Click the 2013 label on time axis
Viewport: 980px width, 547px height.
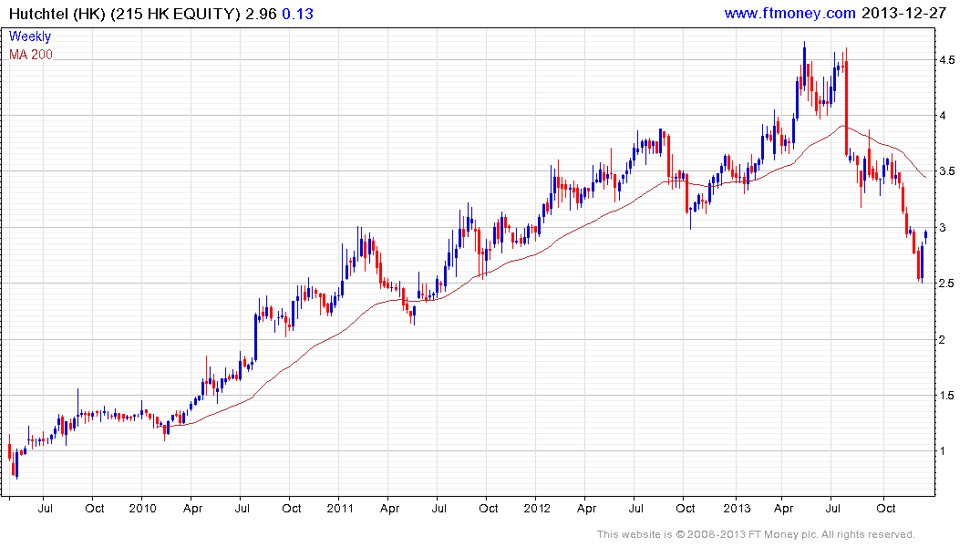[737, 508]
